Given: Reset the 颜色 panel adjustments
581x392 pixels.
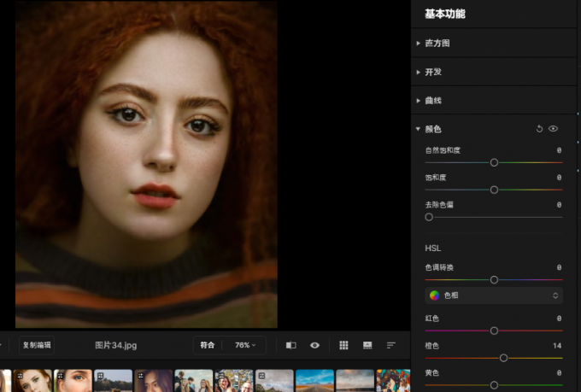Looking at the screenshot, I should 539,129.
